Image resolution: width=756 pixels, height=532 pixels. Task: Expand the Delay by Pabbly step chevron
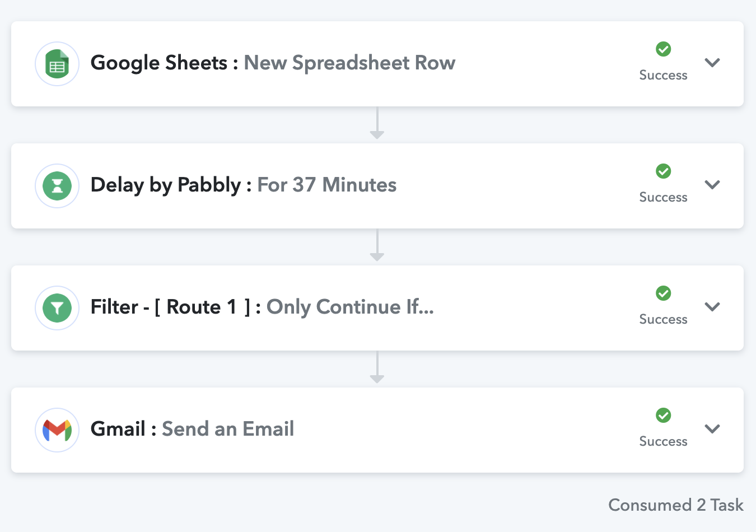(x=712, y=185)
